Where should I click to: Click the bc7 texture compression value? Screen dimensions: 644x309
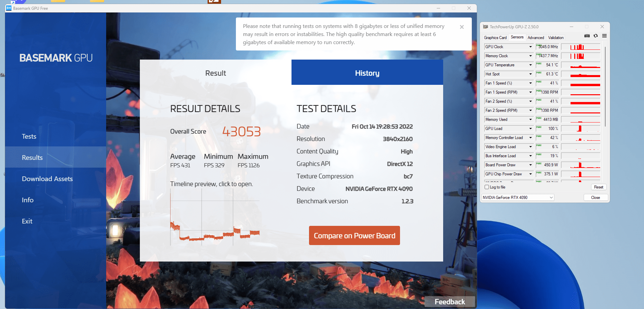click(408, 176)
